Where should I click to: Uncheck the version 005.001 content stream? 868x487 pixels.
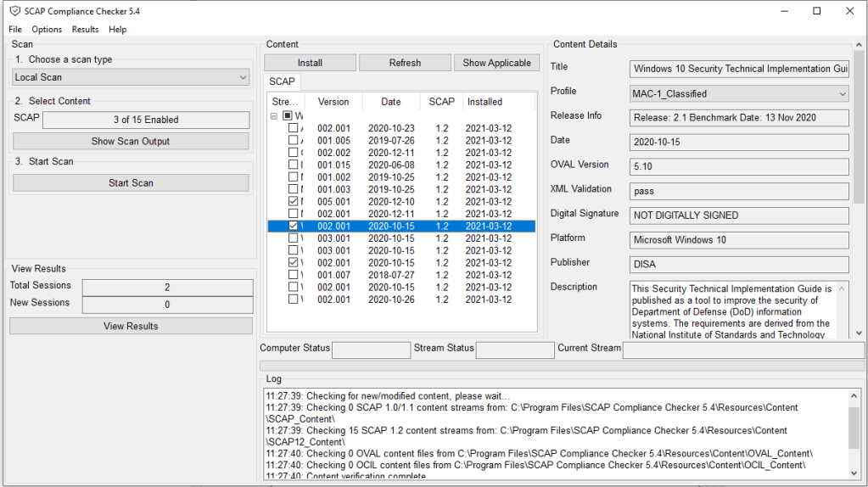pyautogui.click(x=293, y=202)
